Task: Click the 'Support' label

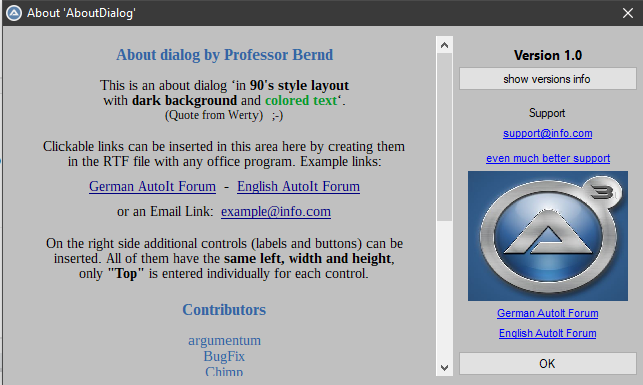Action: click(547, 113)
